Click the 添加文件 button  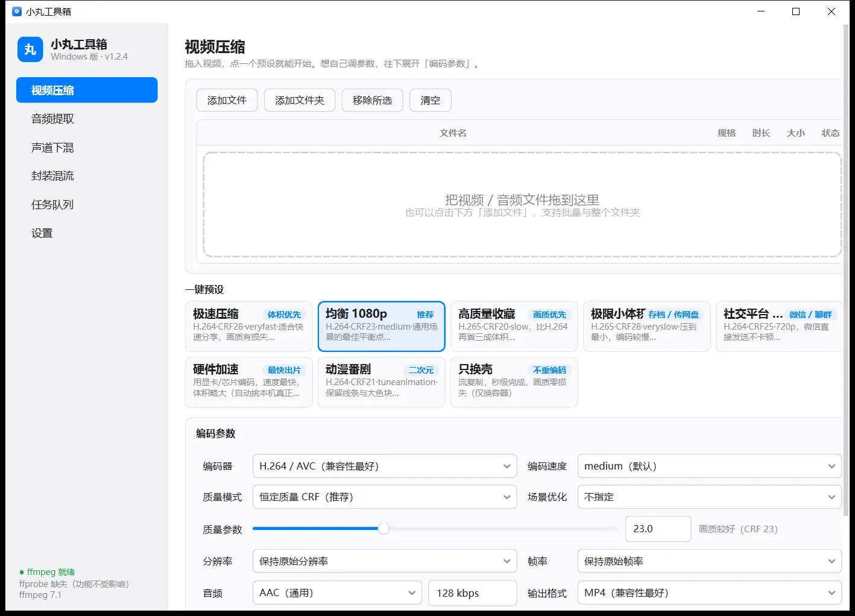tap(227, 100)
